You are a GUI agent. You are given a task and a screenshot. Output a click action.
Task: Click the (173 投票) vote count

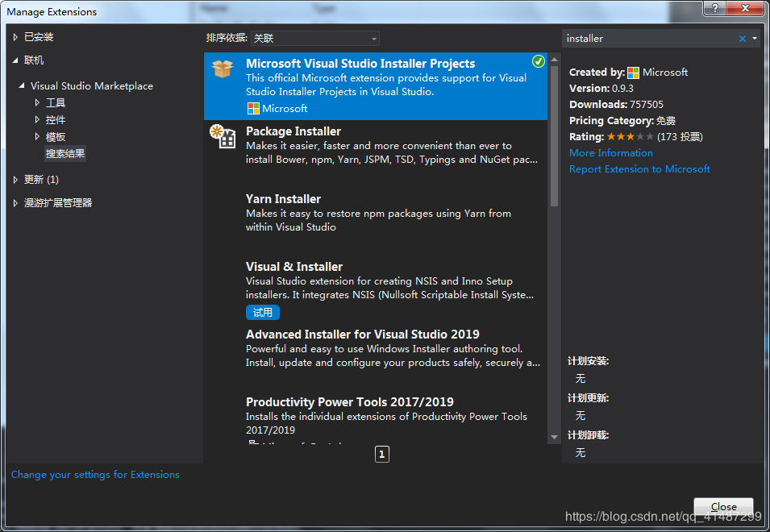pyautogui.click(x=680, y=137)
